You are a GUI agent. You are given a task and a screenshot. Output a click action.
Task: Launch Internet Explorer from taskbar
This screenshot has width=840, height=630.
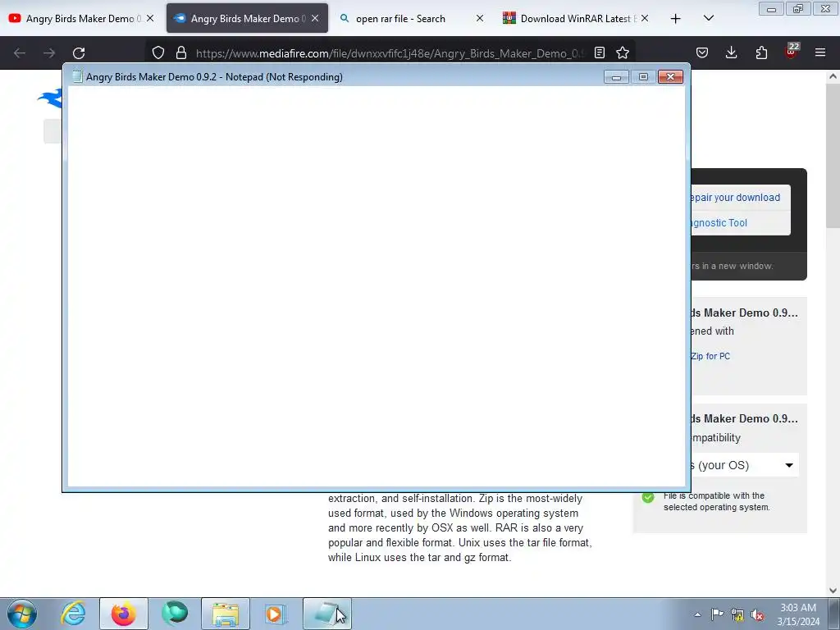point(73,614)
